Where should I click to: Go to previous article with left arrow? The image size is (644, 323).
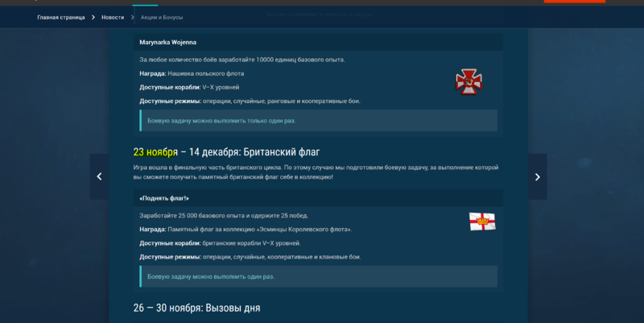pos(99,176)
